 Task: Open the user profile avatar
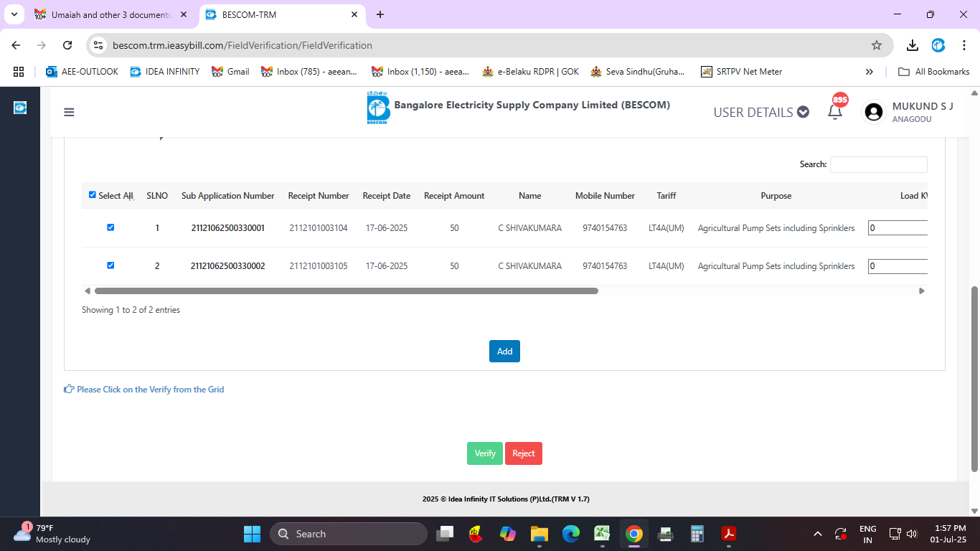tap(873, 112)
